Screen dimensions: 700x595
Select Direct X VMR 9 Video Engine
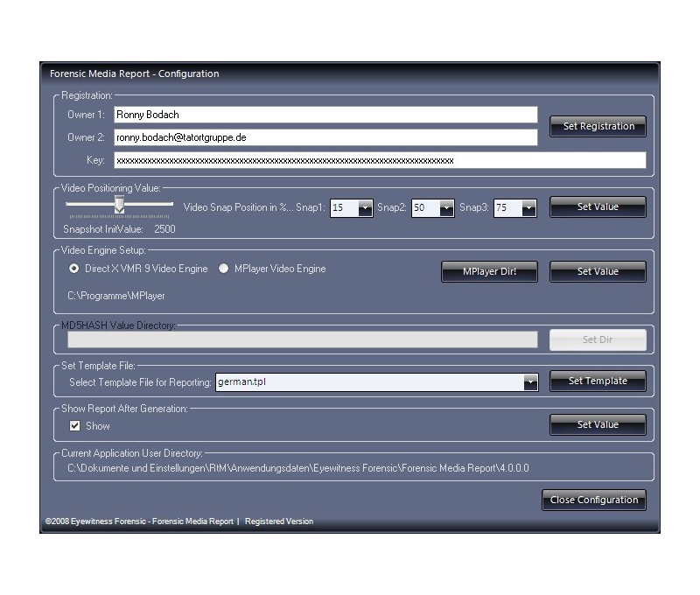pyautogui.click(x=74, y=269)
